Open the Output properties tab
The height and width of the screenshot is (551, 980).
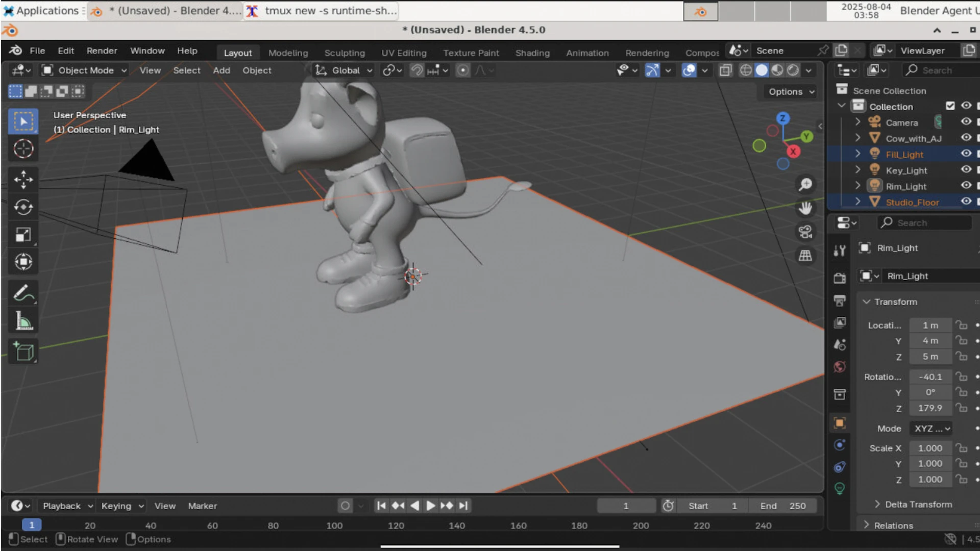coord(840,300)
